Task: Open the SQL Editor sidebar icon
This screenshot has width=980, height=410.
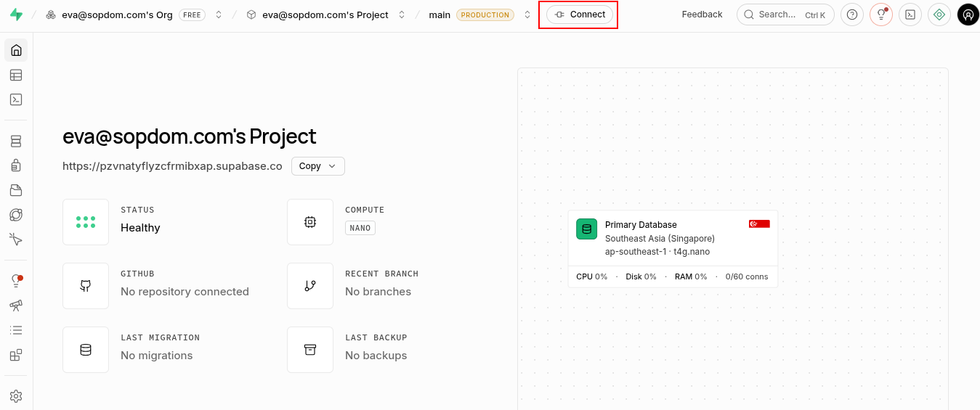Action: point(16,99)
